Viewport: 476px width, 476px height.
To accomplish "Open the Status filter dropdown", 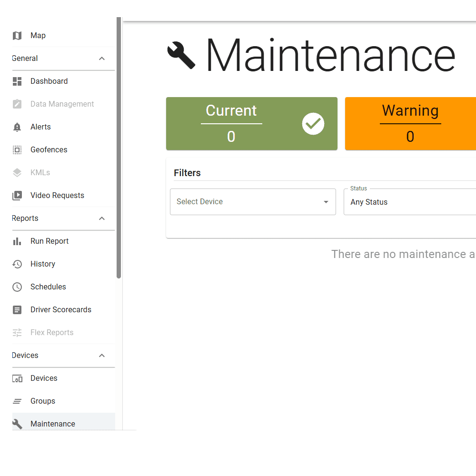I will 409,202.
